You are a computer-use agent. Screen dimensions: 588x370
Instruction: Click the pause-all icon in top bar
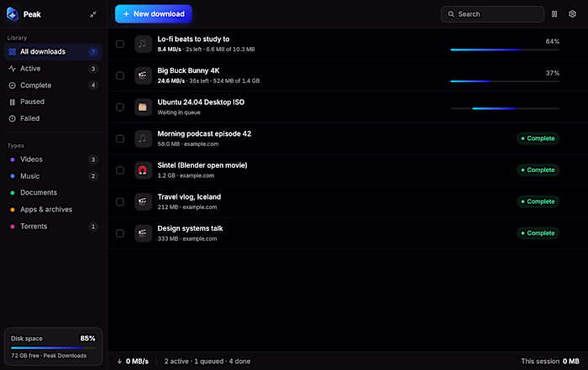[x=554, y=14]
